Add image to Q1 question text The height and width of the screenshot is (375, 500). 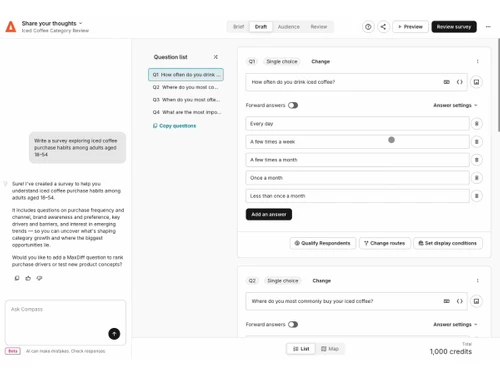click(x=476, y=82)
